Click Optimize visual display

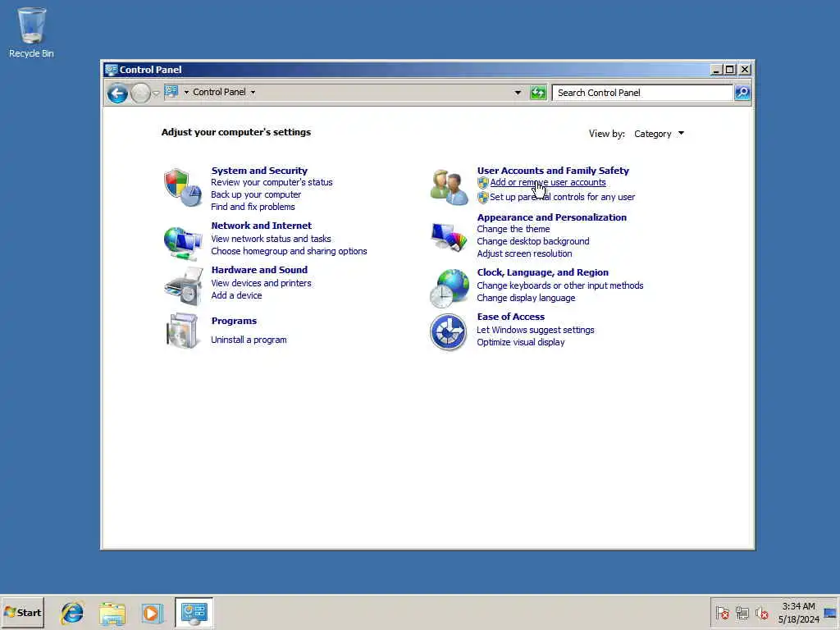coord(520,343)
